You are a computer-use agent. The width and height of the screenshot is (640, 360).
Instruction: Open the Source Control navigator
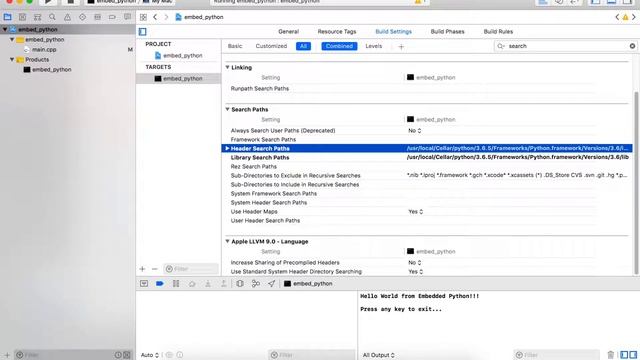click(22, 17)
